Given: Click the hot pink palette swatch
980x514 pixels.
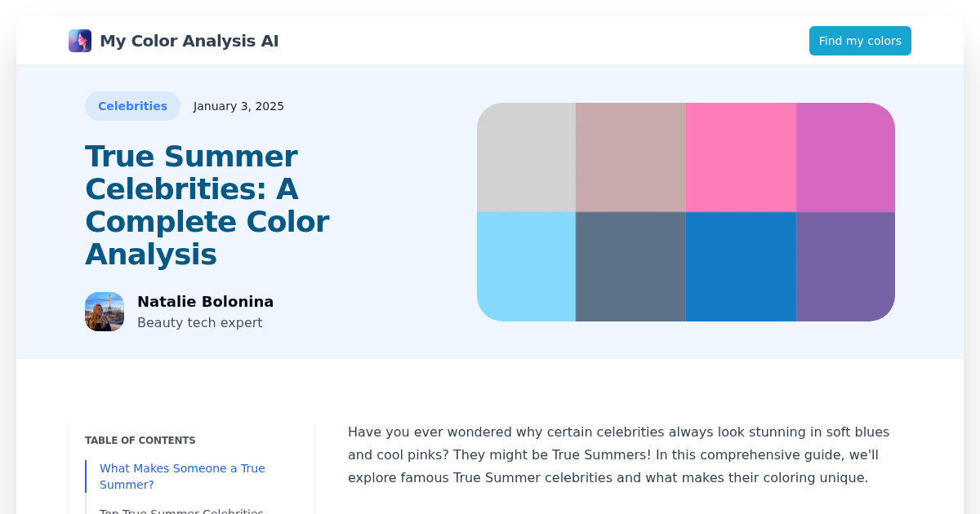Looking at the screenshot, I should click(x=740, y=157).
